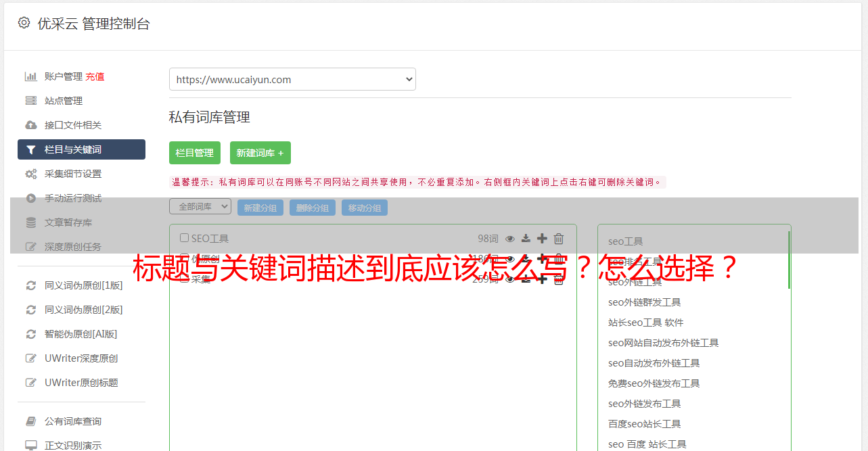This screenshot has height=451, width=868.
Task: Click the refresh icon of 智能伪原创[AI版]
Action: coord(31,334)
